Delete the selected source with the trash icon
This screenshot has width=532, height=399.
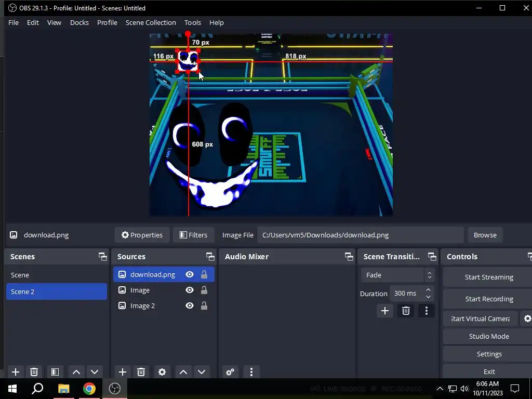[141, 372]
